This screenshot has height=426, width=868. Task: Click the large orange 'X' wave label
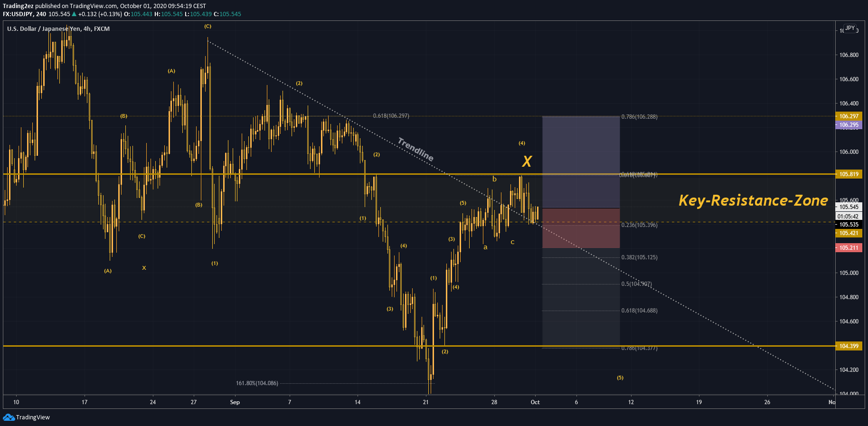527,161
